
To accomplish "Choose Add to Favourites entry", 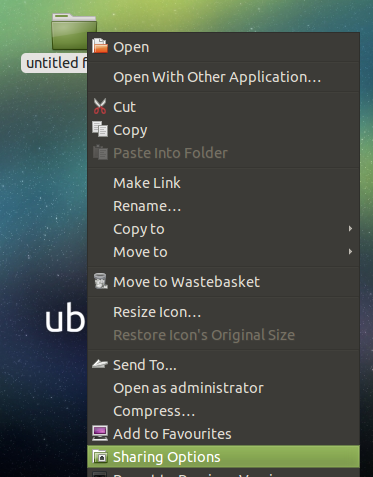I will pyautogui.click(x=223, y=434).
